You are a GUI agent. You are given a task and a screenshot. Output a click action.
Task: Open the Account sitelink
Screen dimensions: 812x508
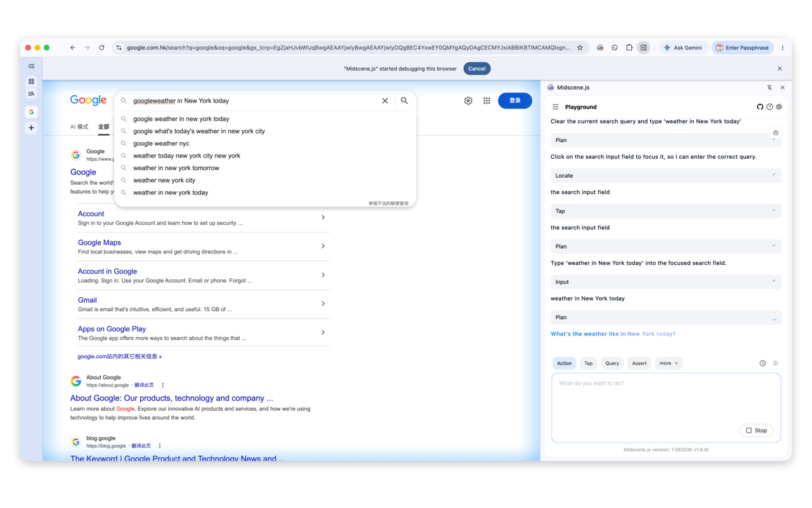pos(91,214)
